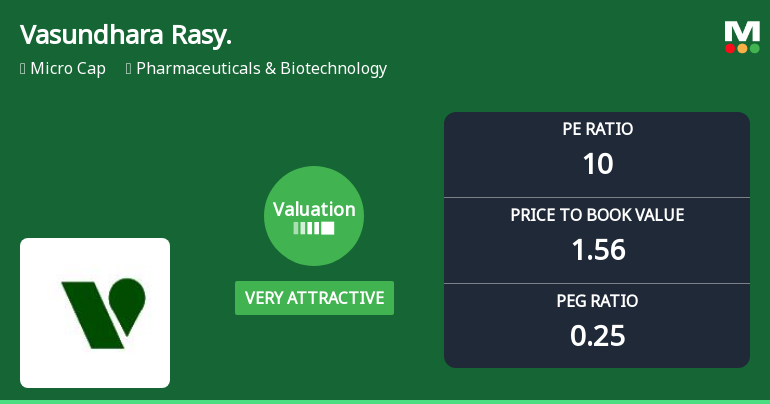Click the price to book value 1.56
Screen dimensions: 770x404
coord(598,249)
